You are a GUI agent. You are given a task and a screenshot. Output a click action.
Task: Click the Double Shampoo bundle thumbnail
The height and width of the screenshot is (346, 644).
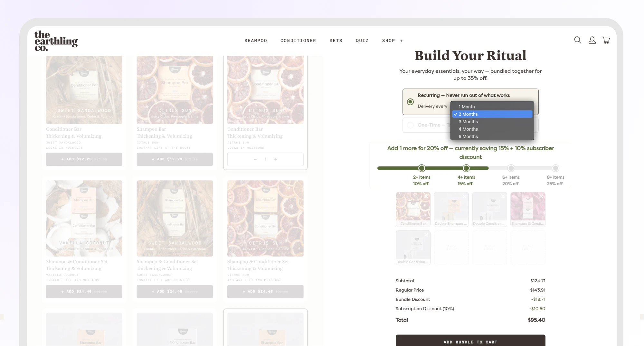click(x=451, y=210)
